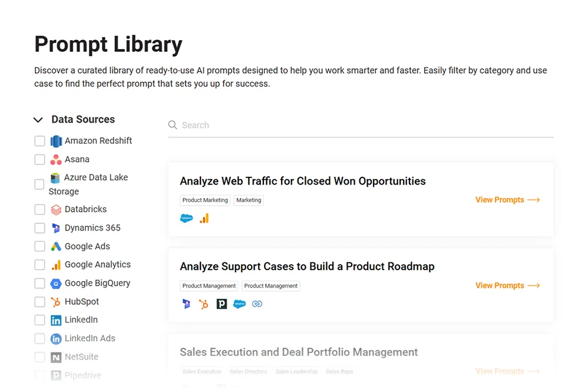Click the magnifying glass search icon
This screenshot has height=389, width=588.
[x=172, y=125]
